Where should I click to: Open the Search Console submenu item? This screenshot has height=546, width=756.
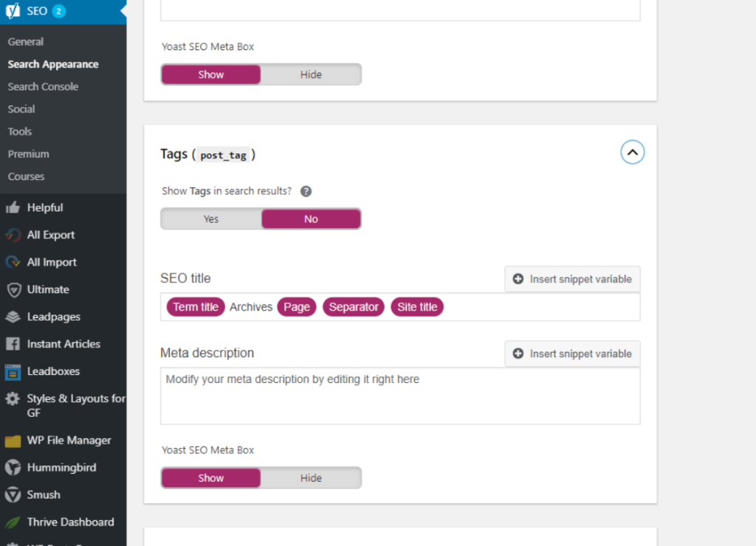pyautogui.click(x=43, y=86)
